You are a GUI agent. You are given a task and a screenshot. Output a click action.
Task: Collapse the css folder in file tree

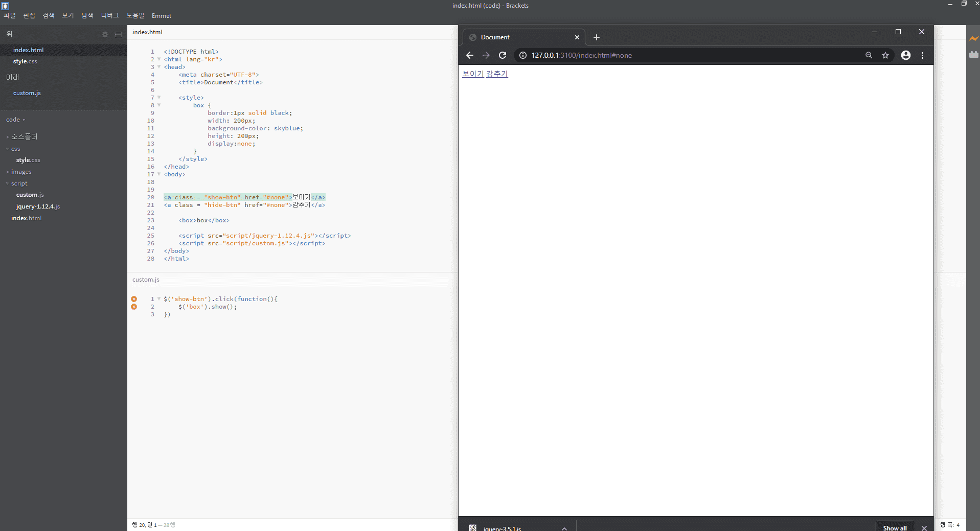[15, 149]
